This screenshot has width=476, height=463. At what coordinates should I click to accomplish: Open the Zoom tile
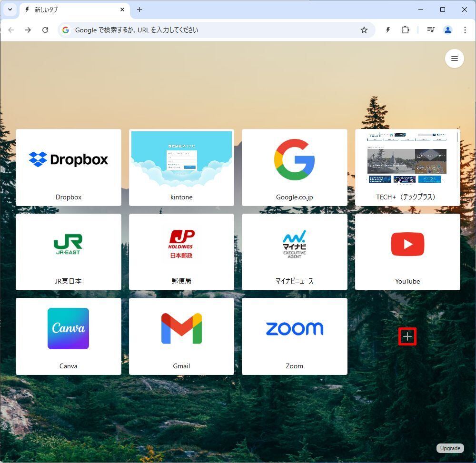[295, 336]
